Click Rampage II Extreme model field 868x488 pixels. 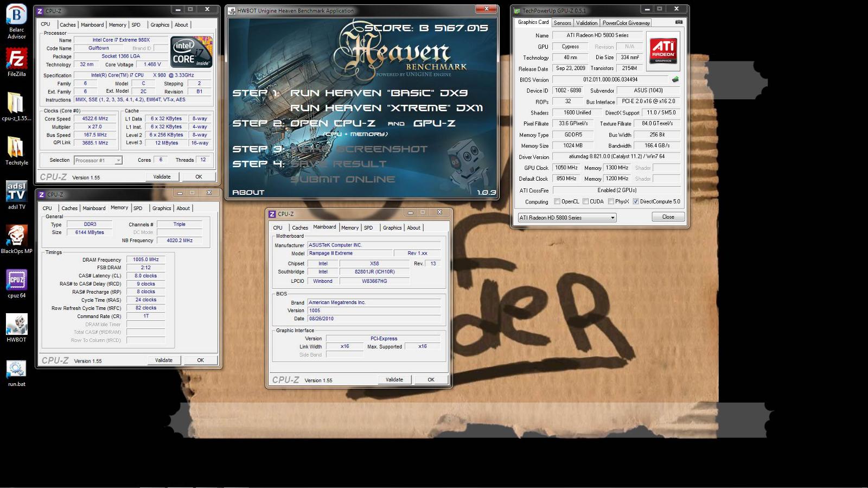click(x=350, y=253)
